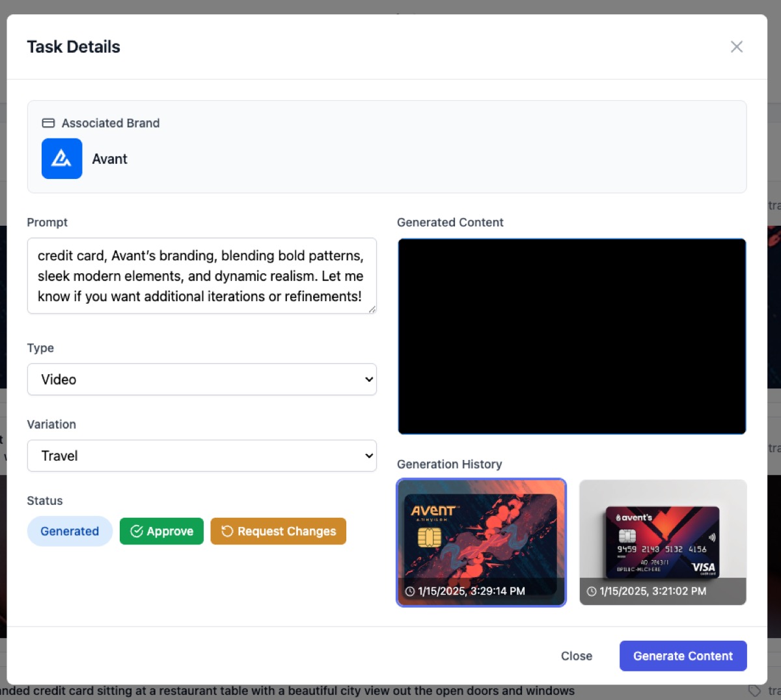Click the Associated Brand label
Viewport: 781px width, 700px height.
(x=111, y=123)
